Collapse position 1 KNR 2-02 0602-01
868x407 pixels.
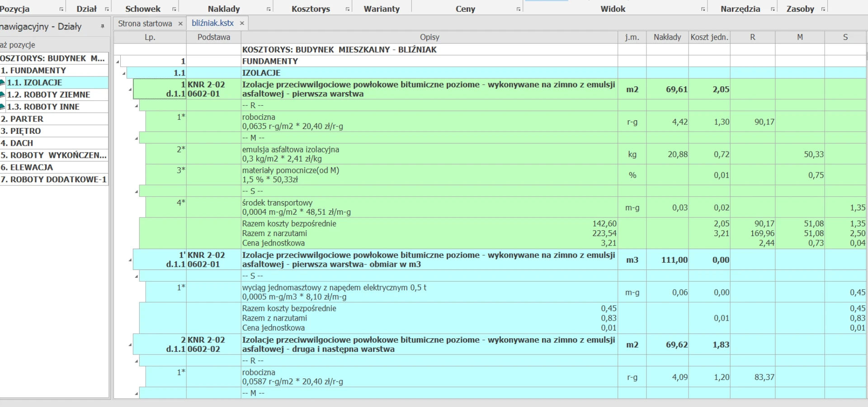click(x=130, y=90)
